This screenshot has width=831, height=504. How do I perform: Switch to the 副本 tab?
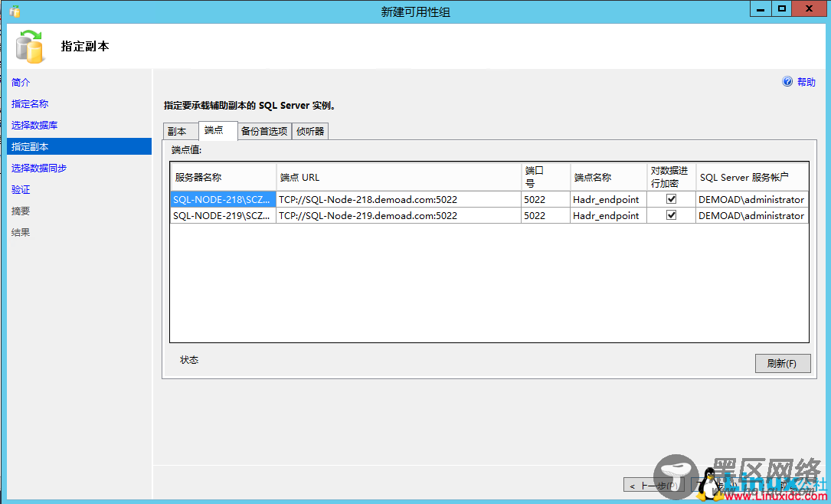[180, 132]
